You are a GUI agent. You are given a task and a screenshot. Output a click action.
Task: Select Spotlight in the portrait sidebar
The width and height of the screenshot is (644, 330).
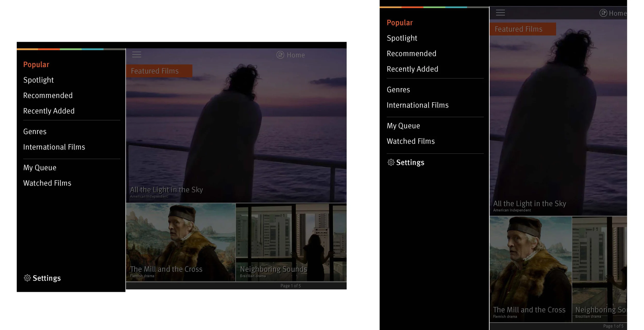pos(402,38)
